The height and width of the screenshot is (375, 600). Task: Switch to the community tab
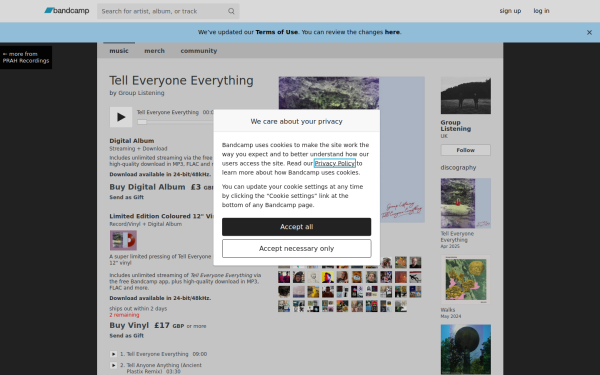[x=199, y=51]
